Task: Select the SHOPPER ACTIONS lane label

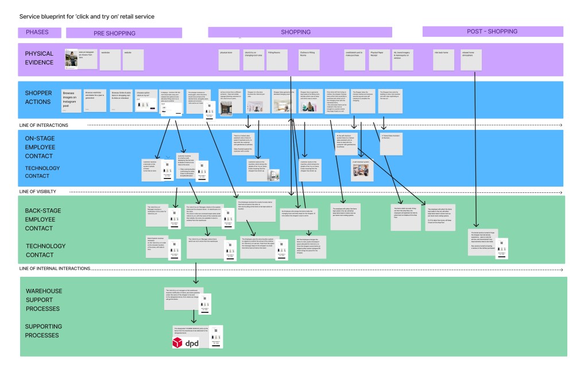Action: (39, 97)
